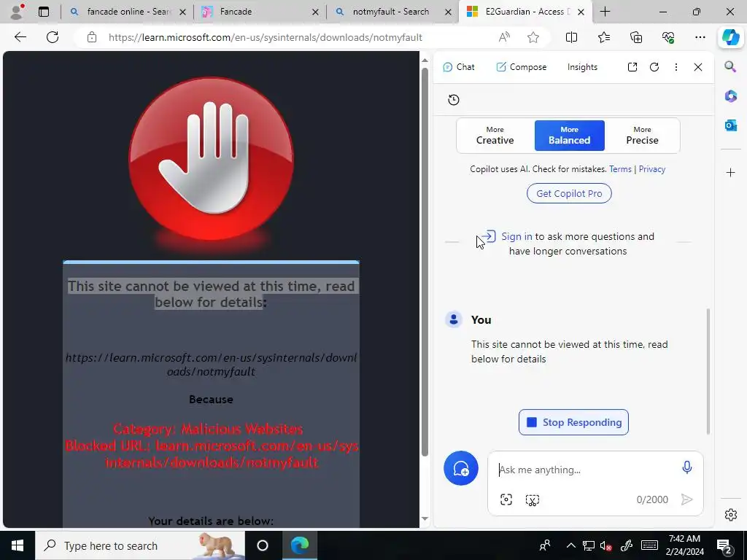Click the taskbar search box
Viewport: 747px width, 560px height.
coord(139,545)
